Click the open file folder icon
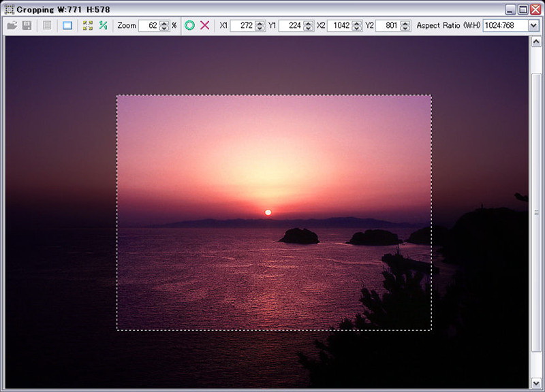This screenshot has height=392, width=545. pyautogui.click(x=12, y=25)
